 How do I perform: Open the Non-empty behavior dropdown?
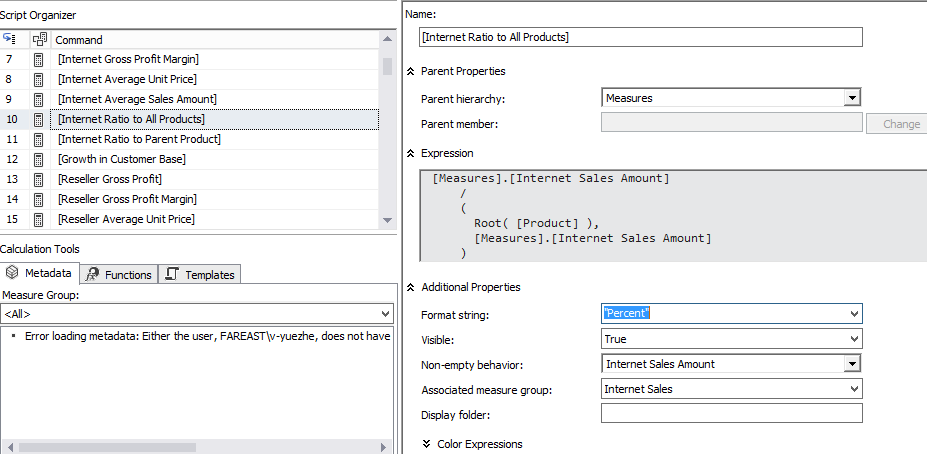[x=851, y=364]
